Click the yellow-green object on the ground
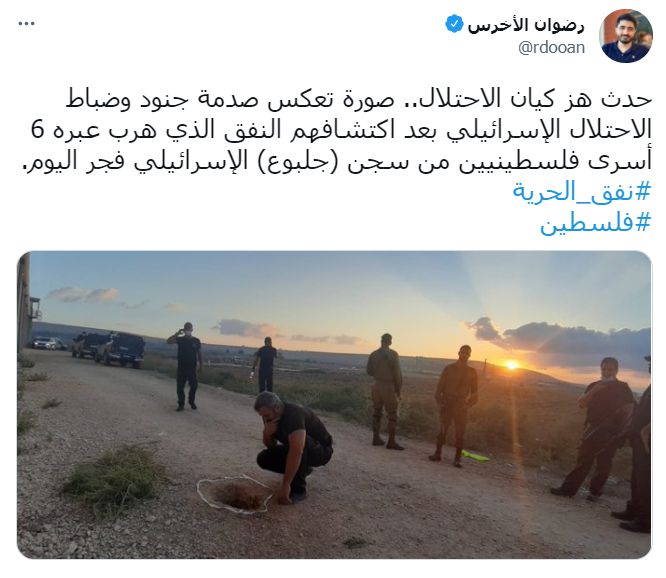 (475, 456)
